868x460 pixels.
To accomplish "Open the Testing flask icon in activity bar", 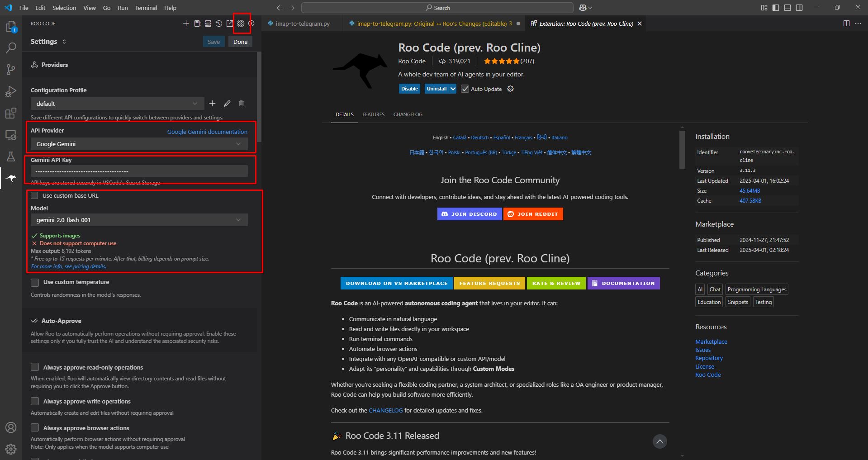I will click(x=11, y=156).
